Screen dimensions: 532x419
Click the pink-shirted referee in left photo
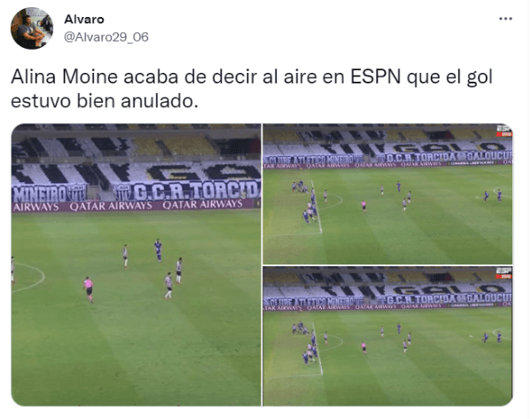[x=89, y=289]
